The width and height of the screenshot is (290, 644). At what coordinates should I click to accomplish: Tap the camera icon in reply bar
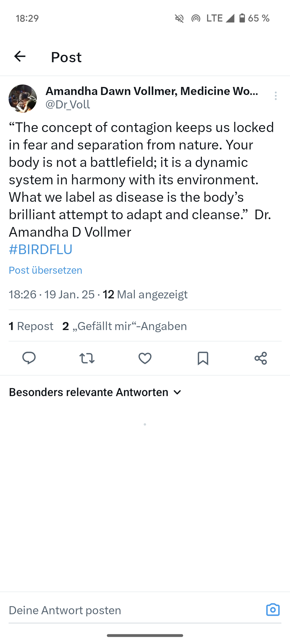(273, 610)
